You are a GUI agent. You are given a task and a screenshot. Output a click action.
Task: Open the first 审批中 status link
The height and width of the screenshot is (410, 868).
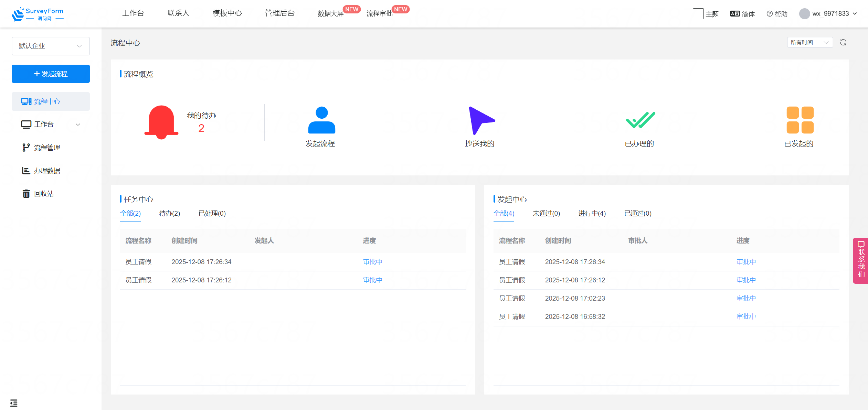point(372,261)
